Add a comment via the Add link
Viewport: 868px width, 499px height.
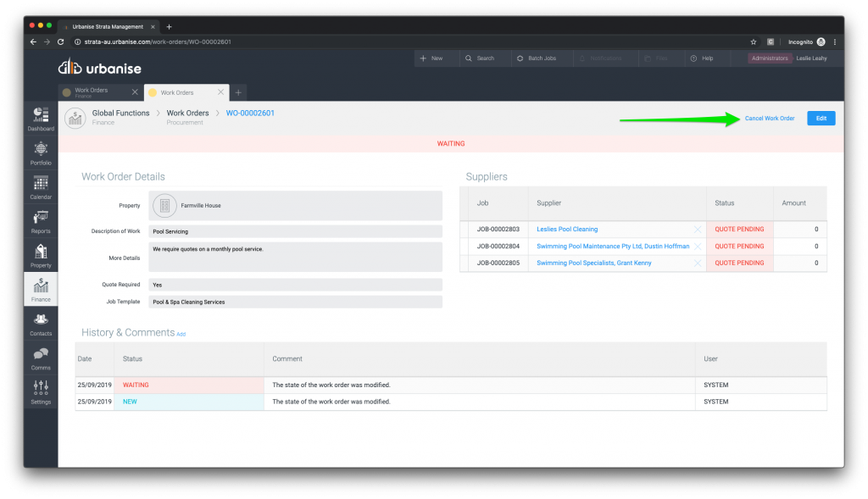(x=181, y=335)
